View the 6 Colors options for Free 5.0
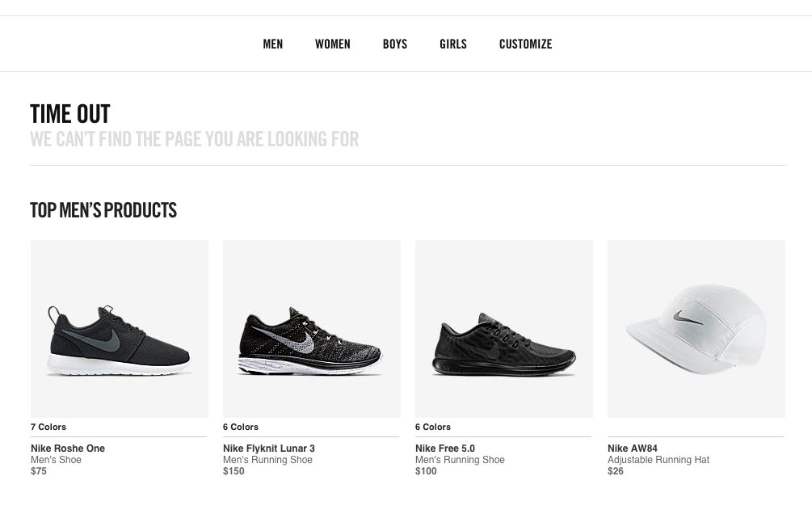The image size is (812, 514). tap(432, 427)
